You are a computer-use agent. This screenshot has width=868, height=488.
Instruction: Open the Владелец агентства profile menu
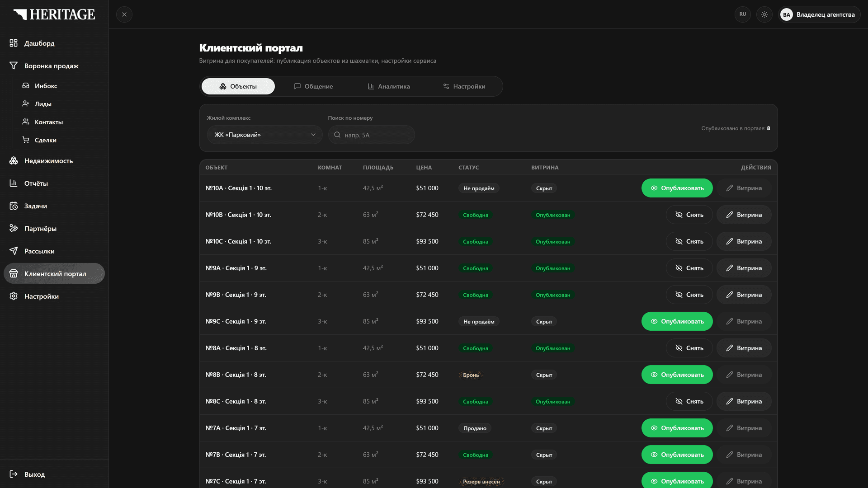click(819, 14)
